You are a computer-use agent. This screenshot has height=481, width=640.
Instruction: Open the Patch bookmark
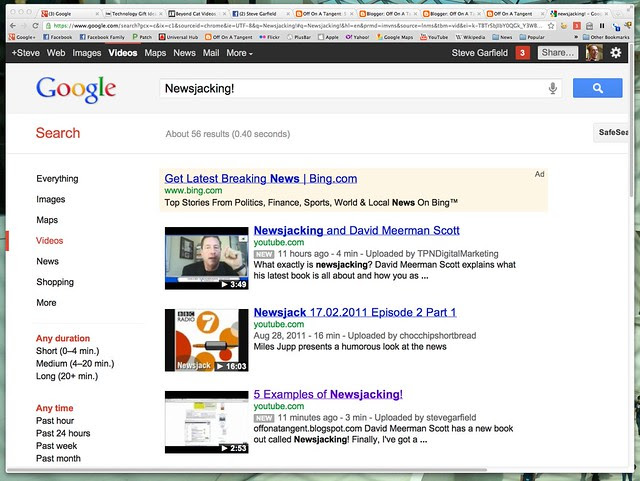click(142, 37)
